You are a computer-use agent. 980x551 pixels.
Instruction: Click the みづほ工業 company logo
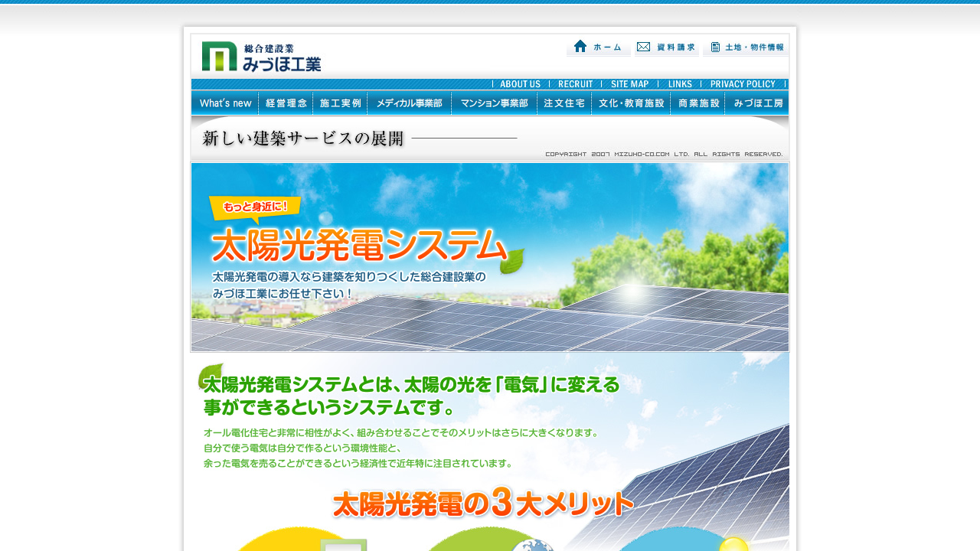coord(261,57)
